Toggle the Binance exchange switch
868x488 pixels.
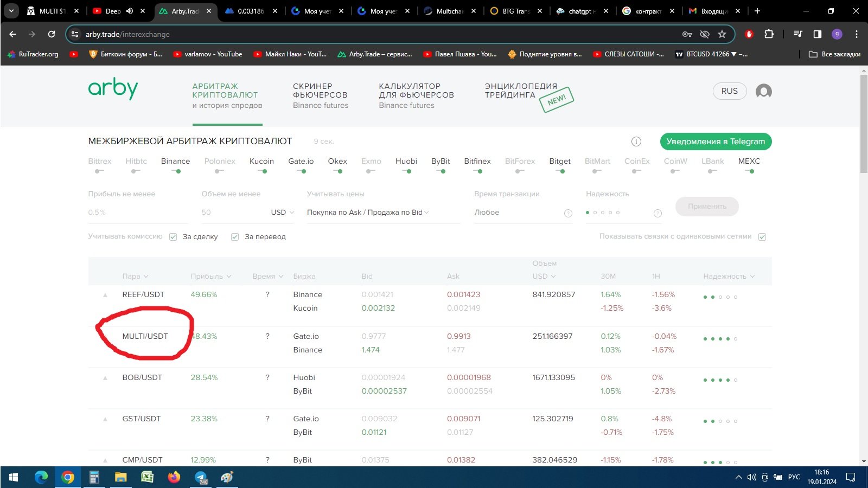175,171
